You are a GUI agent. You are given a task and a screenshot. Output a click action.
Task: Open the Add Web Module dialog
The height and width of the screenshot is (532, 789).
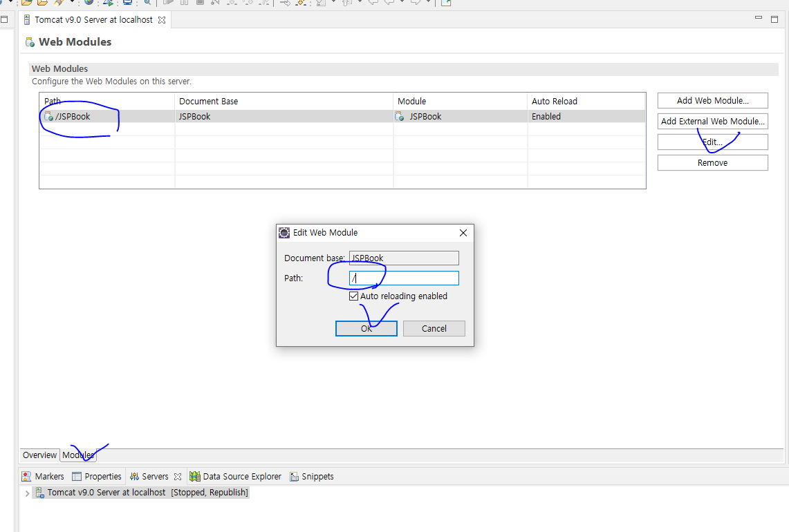(712, 101)
